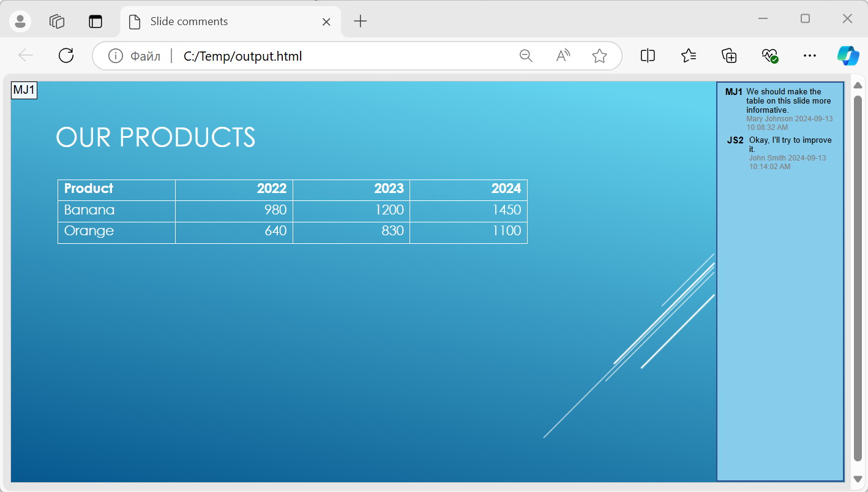Toggle the favorites star for this page
This screenshot has width=868, height=492.
(x=599, y=56)
